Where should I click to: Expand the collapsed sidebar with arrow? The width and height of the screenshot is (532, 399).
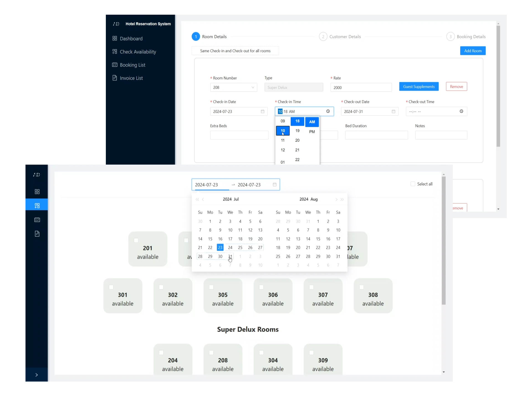coord(37,375)
